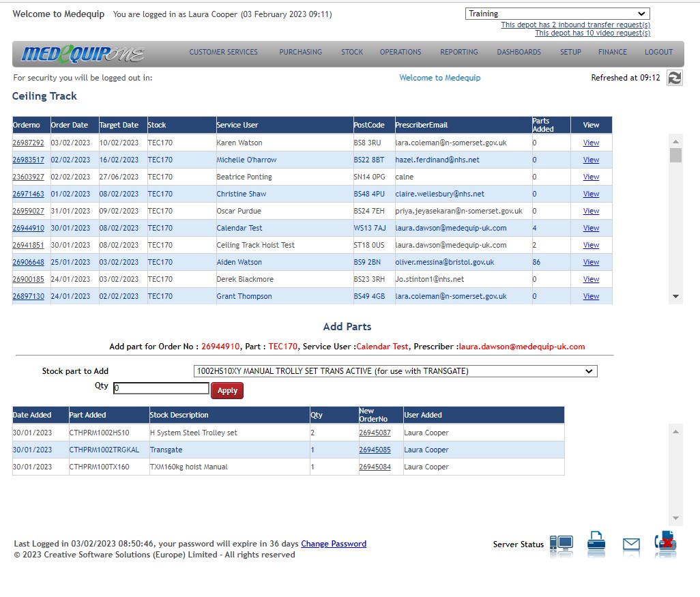This screenshot has width=700, height=597.
Task: Open new order number 26945085
Action: (375, 450)
